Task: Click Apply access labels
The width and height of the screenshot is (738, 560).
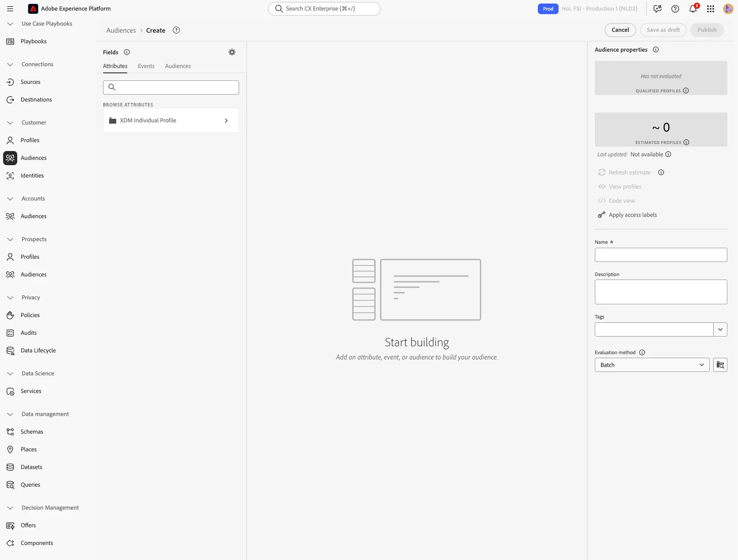Action: pyautogui.click(x=628, y=215)
